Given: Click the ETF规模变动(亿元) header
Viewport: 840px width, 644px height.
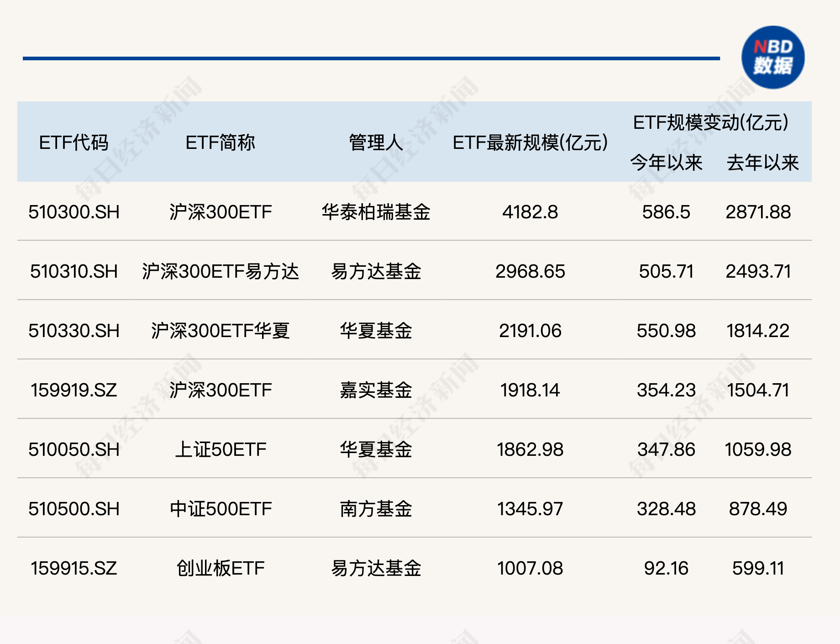Looking at the screenshot, I should [x=711, y=122].
